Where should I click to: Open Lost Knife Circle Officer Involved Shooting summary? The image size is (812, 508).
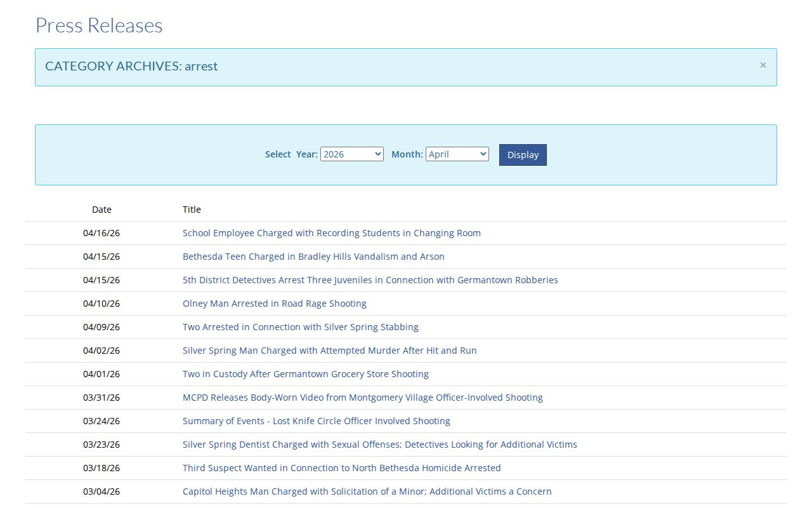coord(317,421)
